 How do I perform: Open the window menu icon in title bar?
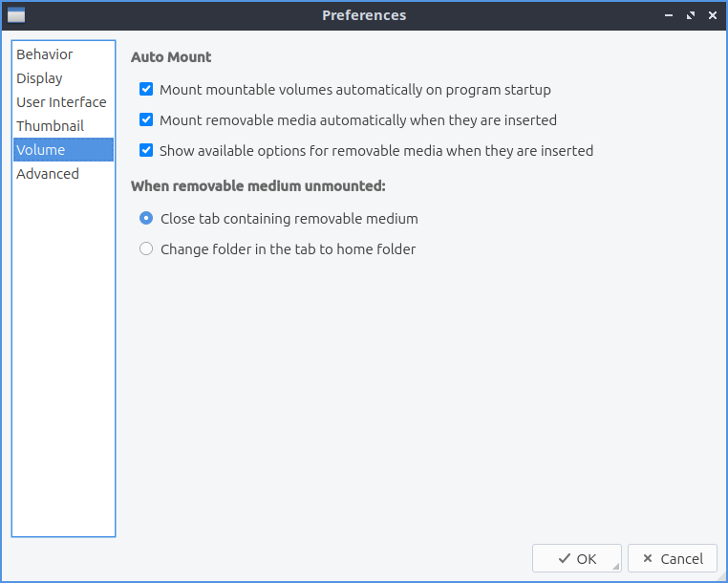pos(15,15)
